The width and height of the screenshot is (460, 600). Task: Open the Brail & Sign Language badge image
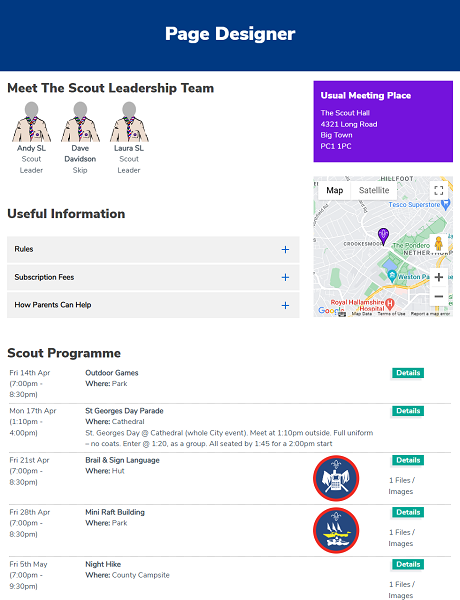pos(336,478)
